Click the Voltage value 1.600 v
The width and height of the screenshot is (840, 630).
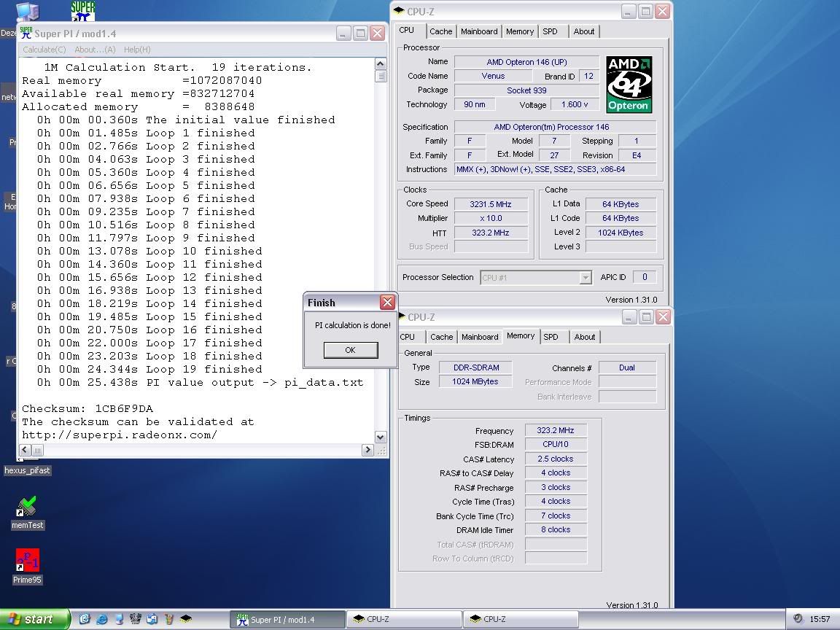click(575, 104)
